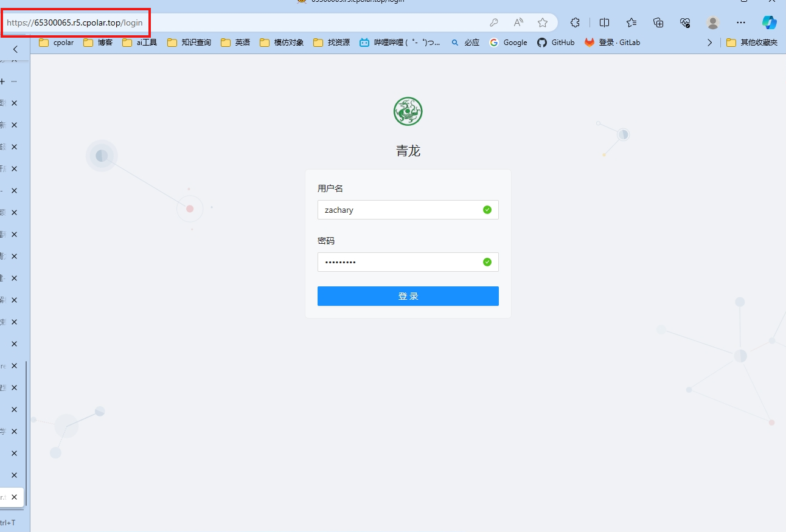Viewport: 786px width, 532px height.
Task: Collapse the vertical tabs pane
Action: point(15,49)
